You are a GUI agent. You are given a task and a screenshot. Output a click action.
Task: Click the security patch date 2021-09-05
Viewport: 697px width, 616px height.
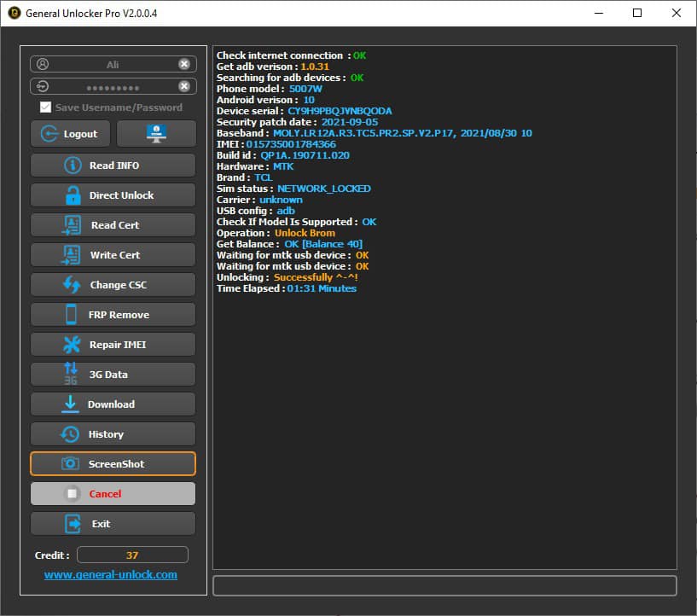[350, 122]
